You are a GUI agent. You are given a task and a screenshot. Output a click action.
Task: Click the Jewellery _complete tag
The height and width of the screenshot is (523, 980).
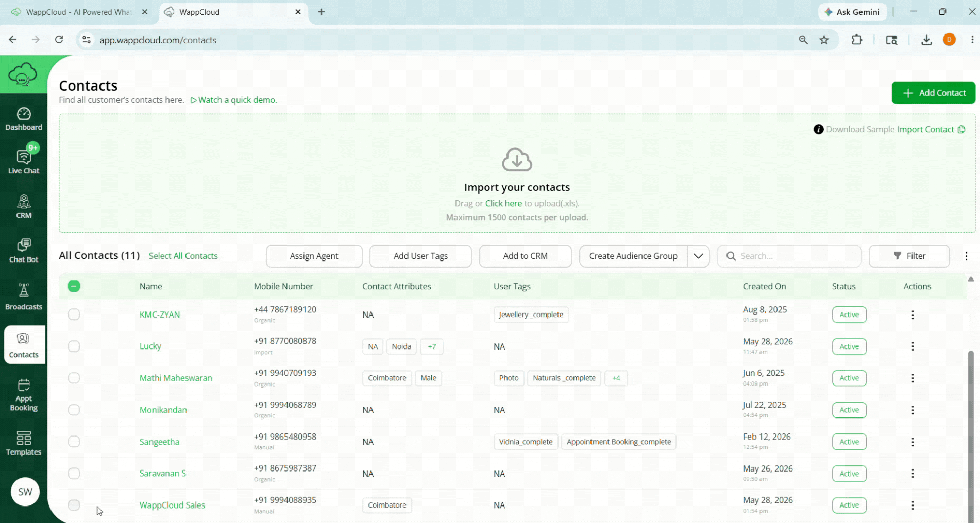coord(531,315)
